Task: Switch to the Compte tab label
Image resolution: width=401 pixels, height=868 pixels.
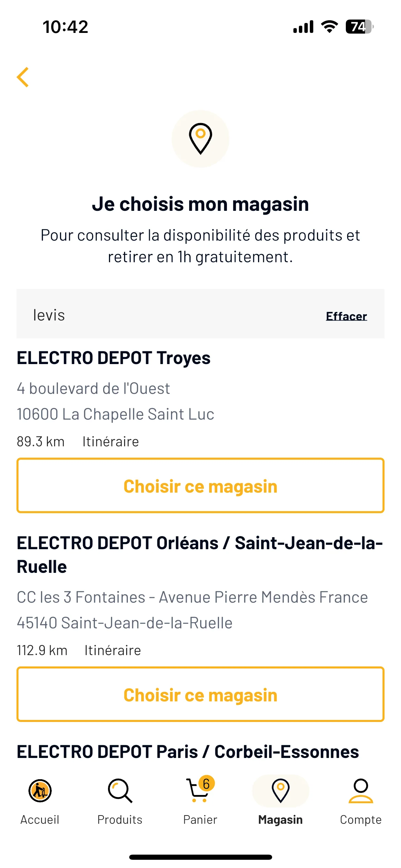Action: 361,820
